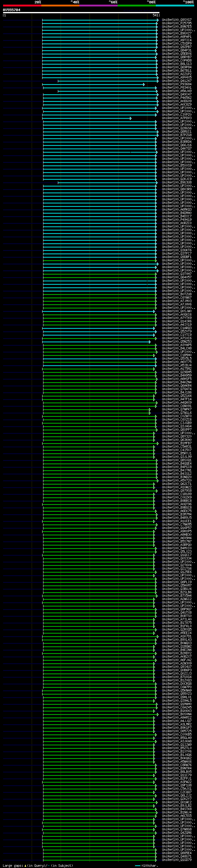Click the label UniRef100_Q69P84
The width and height of the screenshot is (197, 868).
[x=177, y=67]
